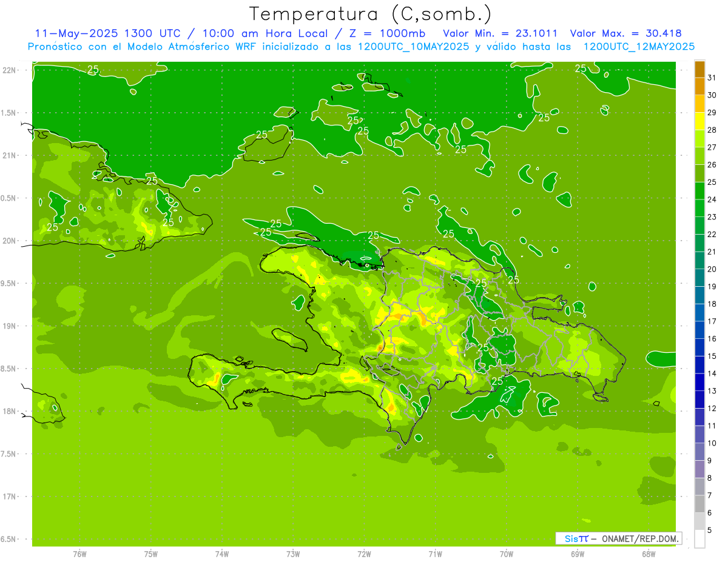Click the "73W" longitude axis label
728x562 pixels.
[293, 554]
